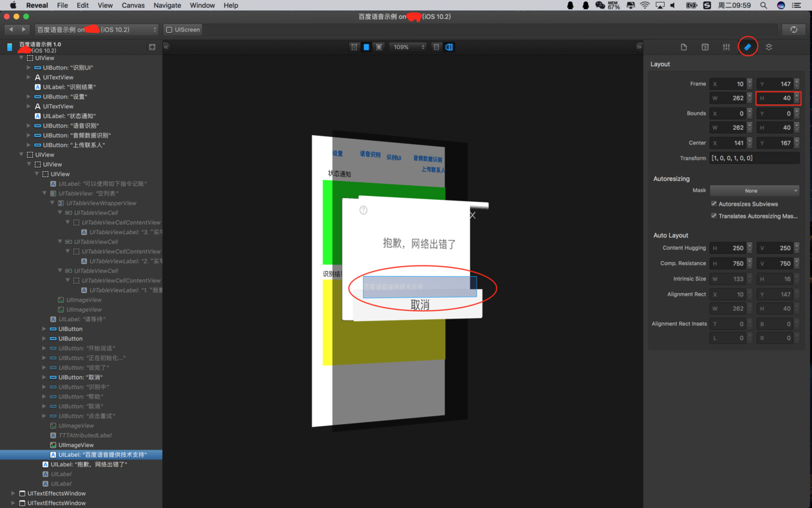Click the WeChat menu bar icon
Viewport: 812px width, 508px height.
pyautogui.click(x=600, y=5)
